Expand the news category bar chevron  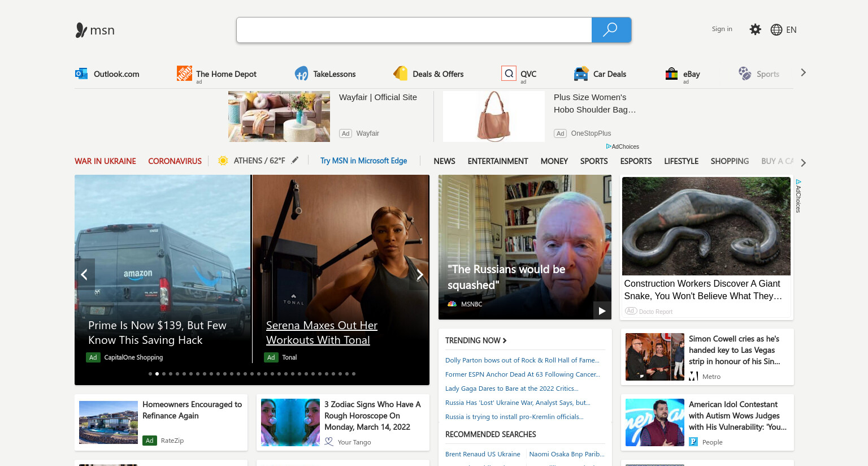[x=803, y=163]
